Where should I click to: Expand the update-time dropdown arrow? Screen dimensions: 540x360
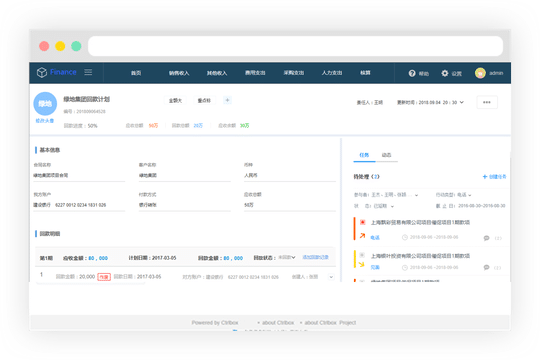462,102
